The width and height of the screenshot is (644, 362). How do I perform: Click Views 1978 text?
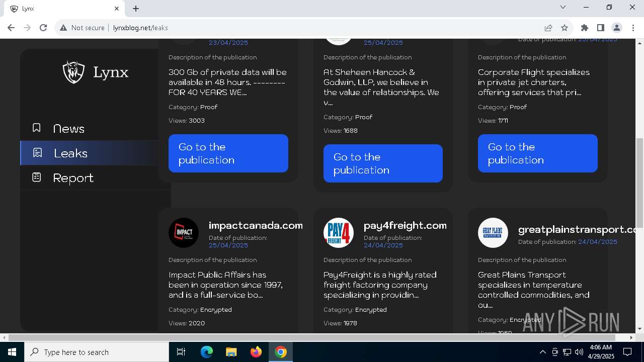pyautogui.click(x=340, y=323)
